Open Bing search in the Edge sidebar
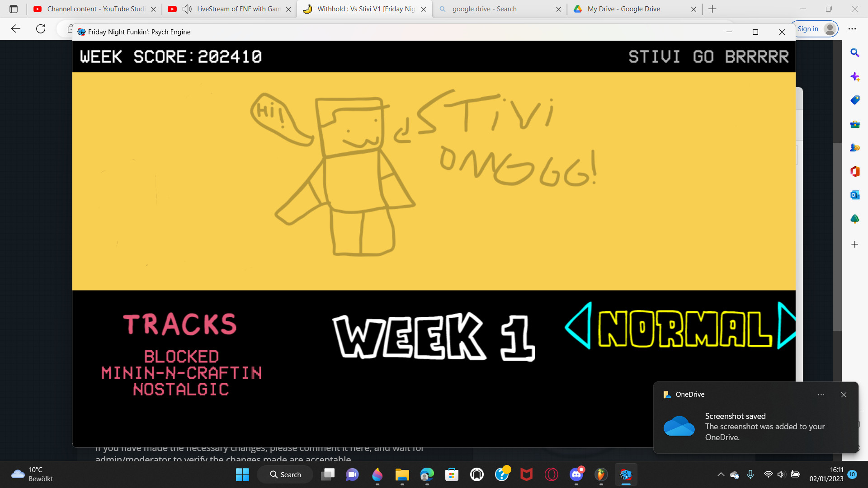The height and width of the screenshot is (488, 868). coord(854,53)
